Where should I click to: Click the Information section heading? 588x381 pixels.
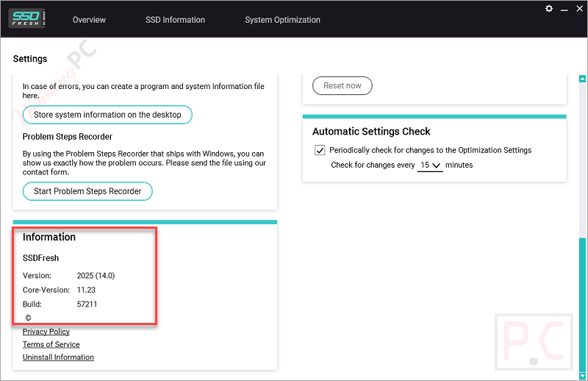[49, 237]
